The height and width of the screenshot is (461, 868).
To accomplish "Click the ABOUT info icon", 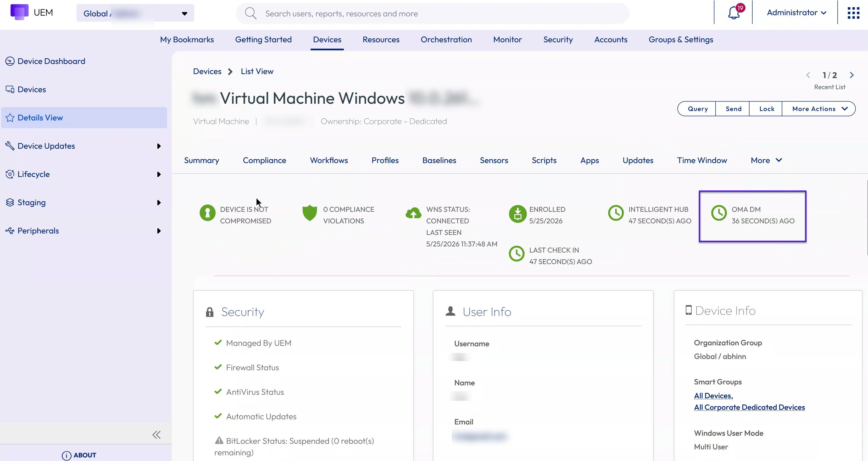I will [66, 455].
